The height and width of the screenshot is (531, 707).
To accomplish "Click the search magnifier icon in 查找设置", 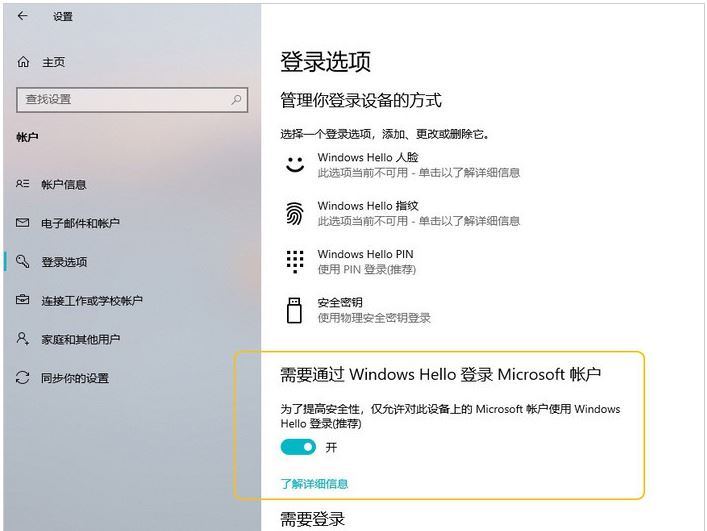I will coord(236,100).
